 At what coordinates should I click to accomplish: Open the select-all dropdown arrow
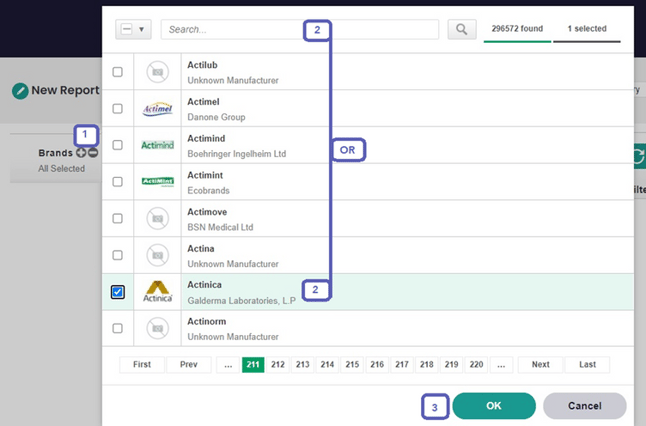(141, 29)
